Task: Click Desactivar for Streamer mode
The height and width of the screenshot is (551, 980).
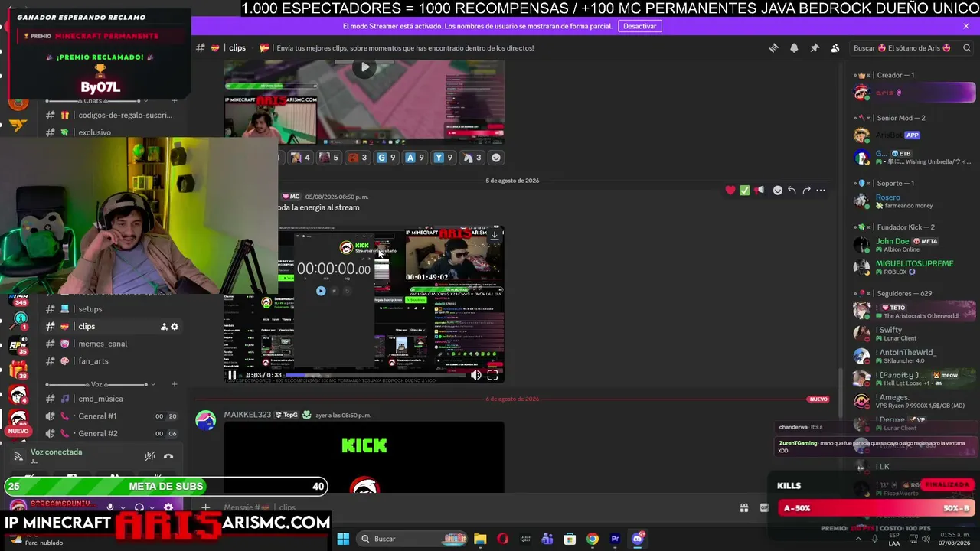Action: click(x=639, y=26)
